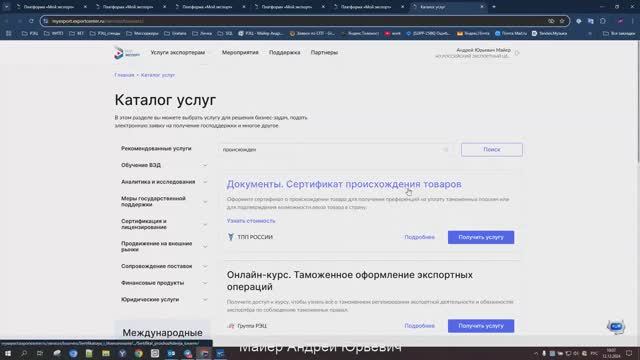Click the Группа РЭЦ provider logo
This screenshot has height=360, width=640.
point(231,326)
